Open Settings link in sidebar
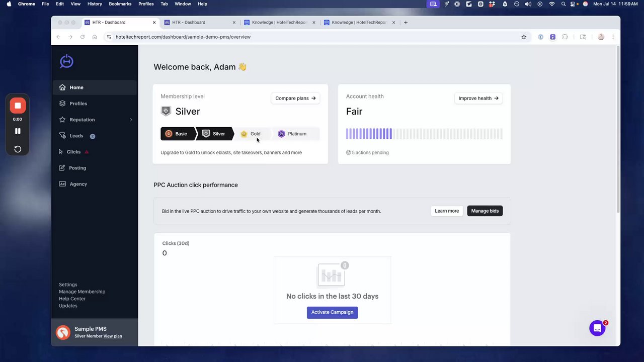Image resolution: width=644 pixels, height=362 pixels. click(x=68, y=285)
